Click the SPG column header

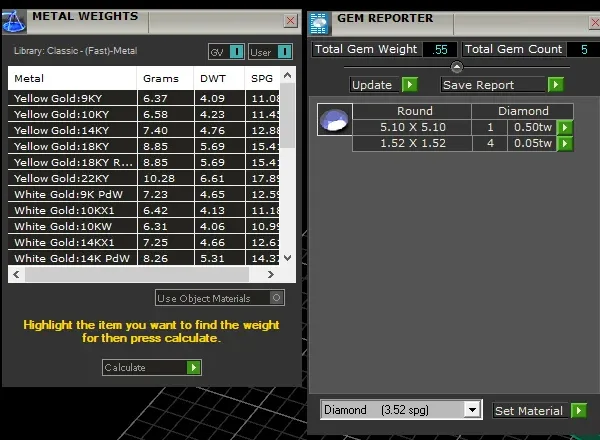pyautogui.click(x=262, y=78)
